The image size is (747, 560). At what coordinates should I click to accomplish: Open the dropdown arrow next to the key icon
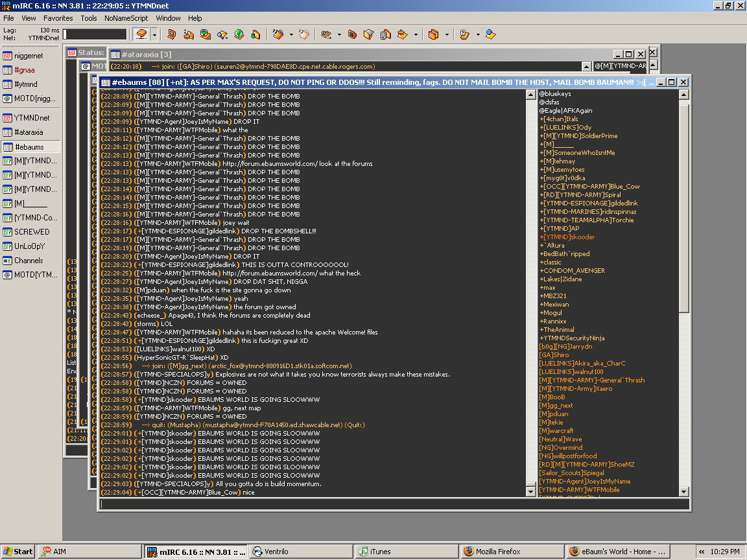[338, 34]
